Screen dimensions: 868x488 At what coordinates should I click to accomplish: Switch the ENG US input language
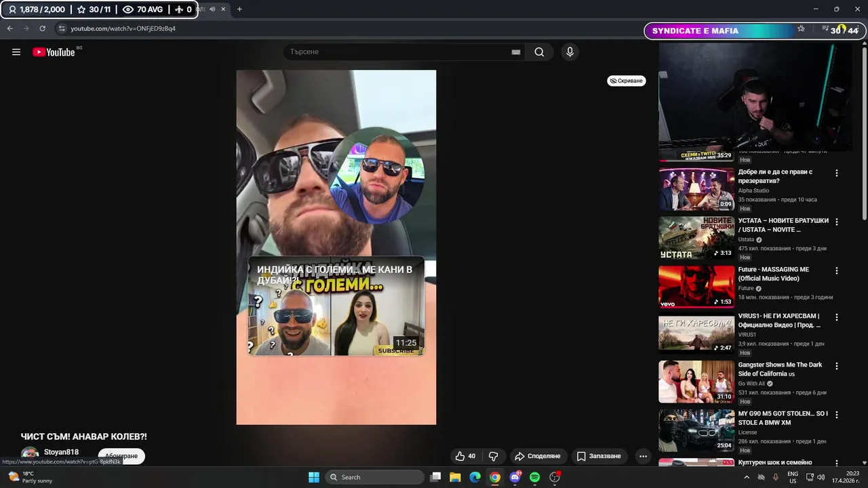point(793,477)
